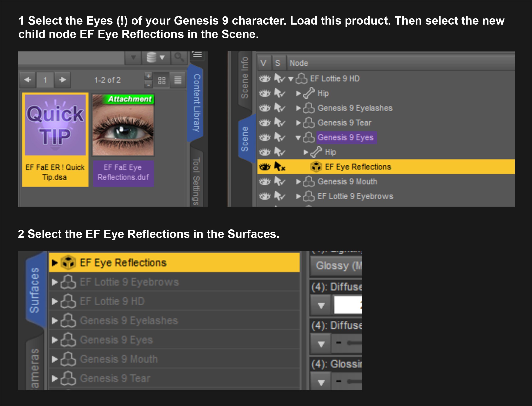Click the V column header in Scene pane
532x406 pixels.
pyautogui.click(x=263, y=63)
